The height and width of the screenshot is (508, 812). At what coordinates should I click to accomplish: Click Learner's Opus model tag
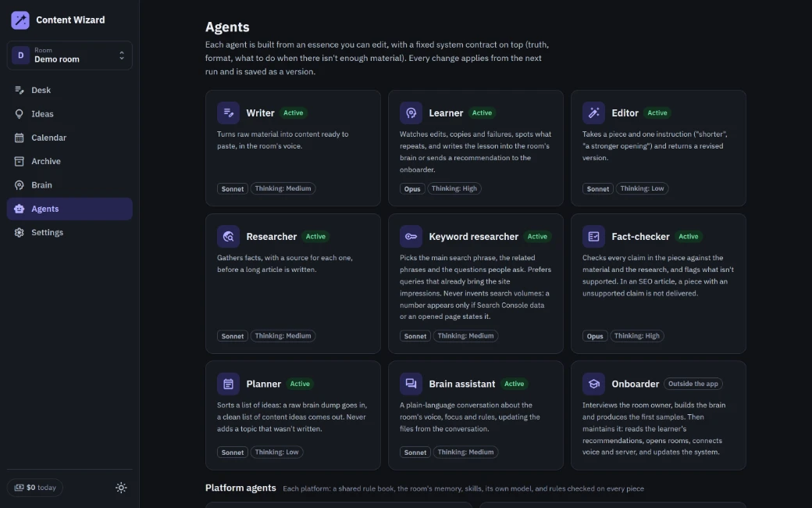(412, 188)
